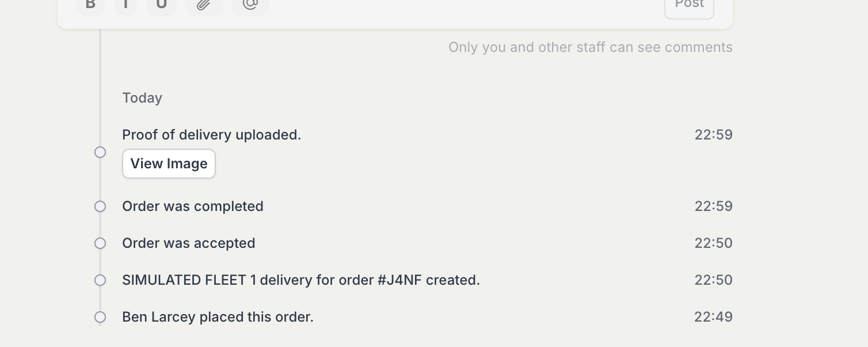868x347 pixels.
Task: Click the Proof of delivery uploaded text
Action: pos(211,135)
